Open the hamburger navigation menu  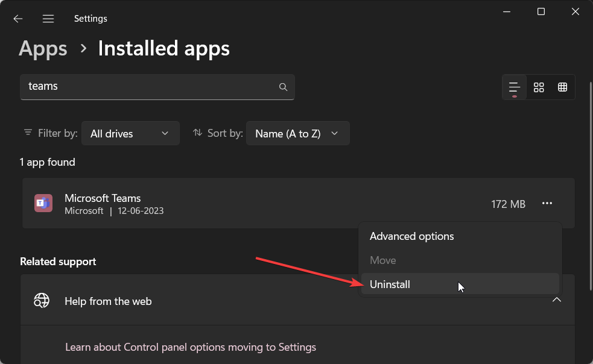pyautogui.click(x=48, y=19)
